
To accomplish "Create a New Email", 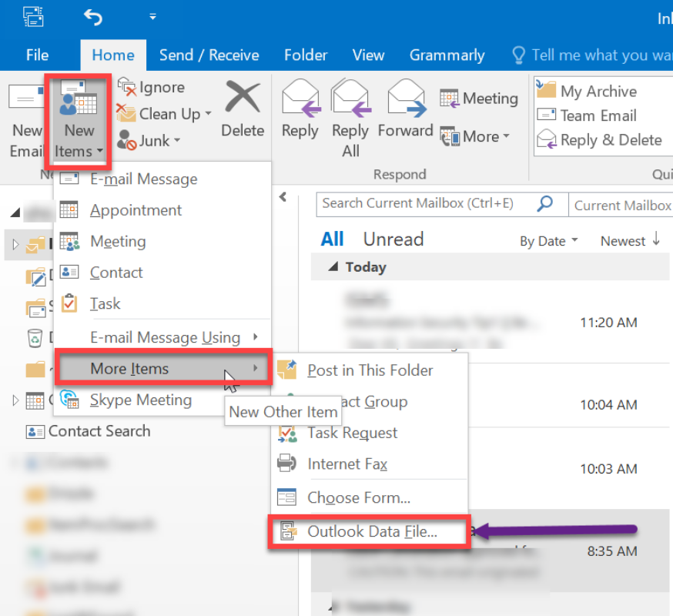I will click(x=25, y=119).
